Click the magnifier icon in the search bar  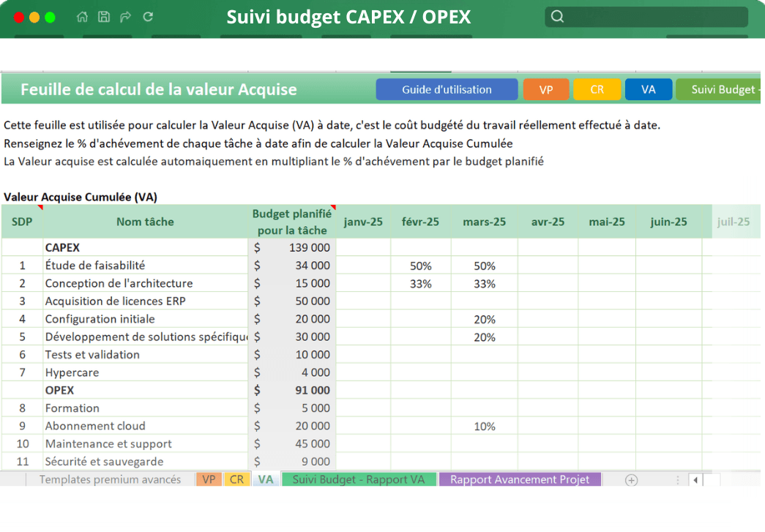pyautogui.click(x=557, y=15)
